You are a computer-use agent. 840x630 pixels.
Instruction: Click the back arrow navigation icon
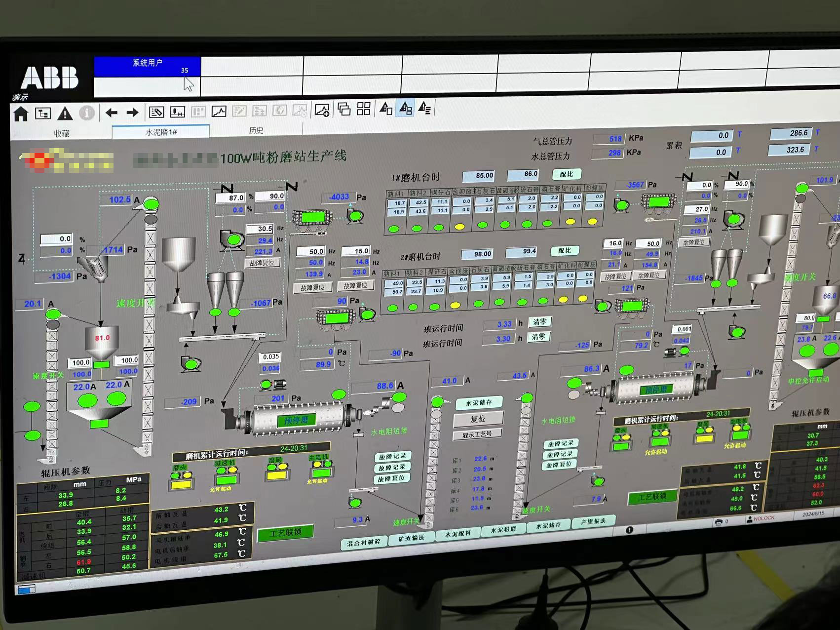[x=111, y=113]
